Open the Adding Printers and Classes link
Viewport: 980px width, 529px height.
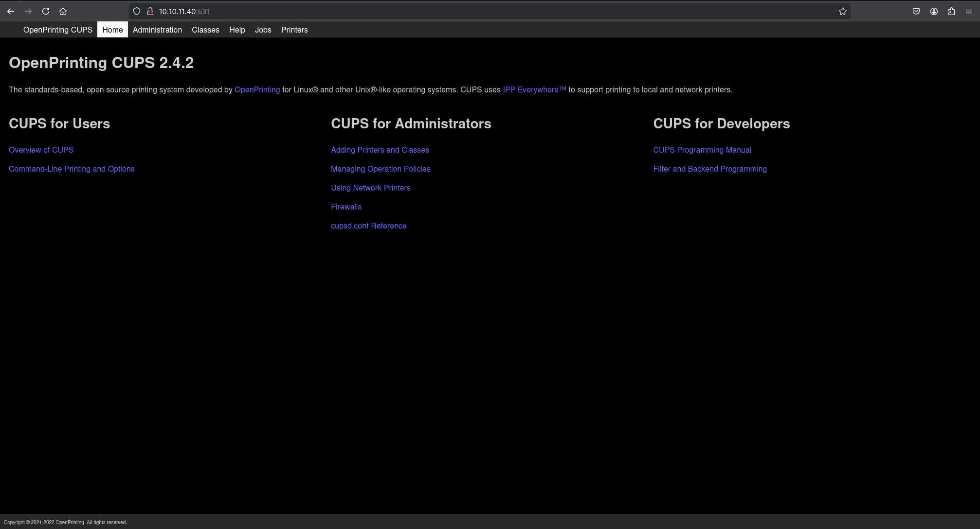(380, 150)
